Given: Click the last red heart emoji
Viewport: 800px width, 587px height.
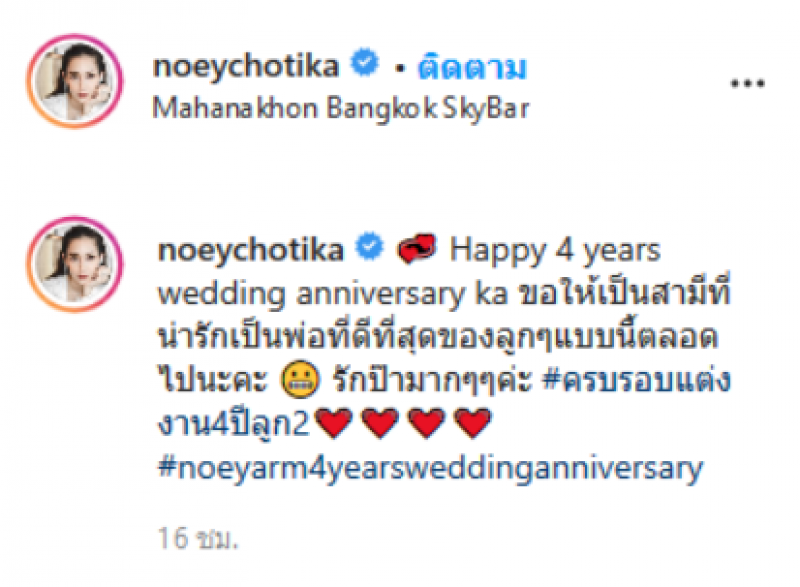Looking at the screenshot, I should 472,423.
